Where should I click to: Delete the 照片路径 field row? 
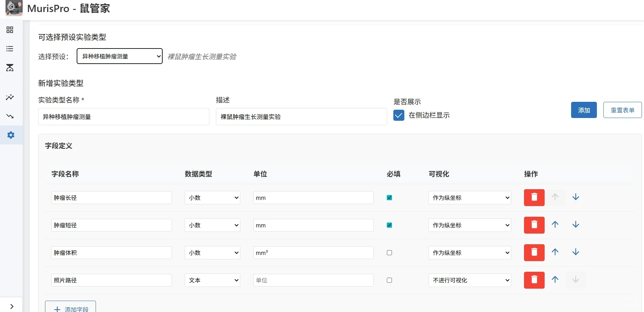coord(534,280)
